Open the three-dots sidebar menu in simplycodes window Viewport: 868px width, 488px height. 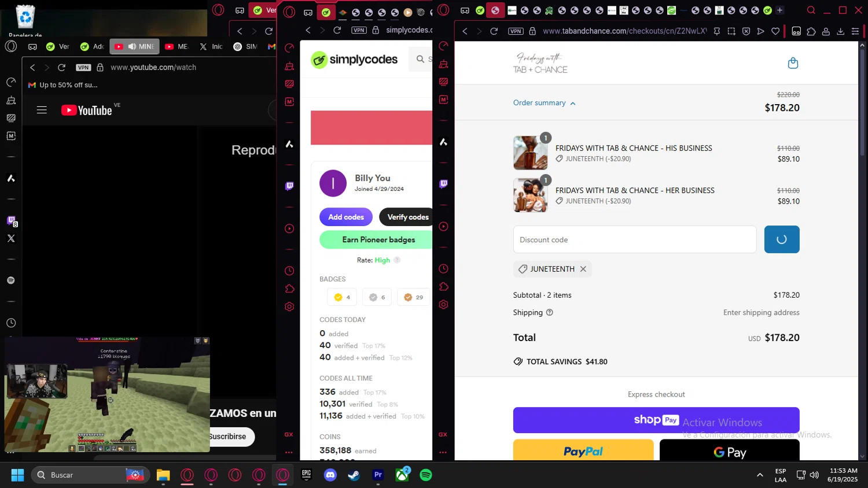coord(289,452)
